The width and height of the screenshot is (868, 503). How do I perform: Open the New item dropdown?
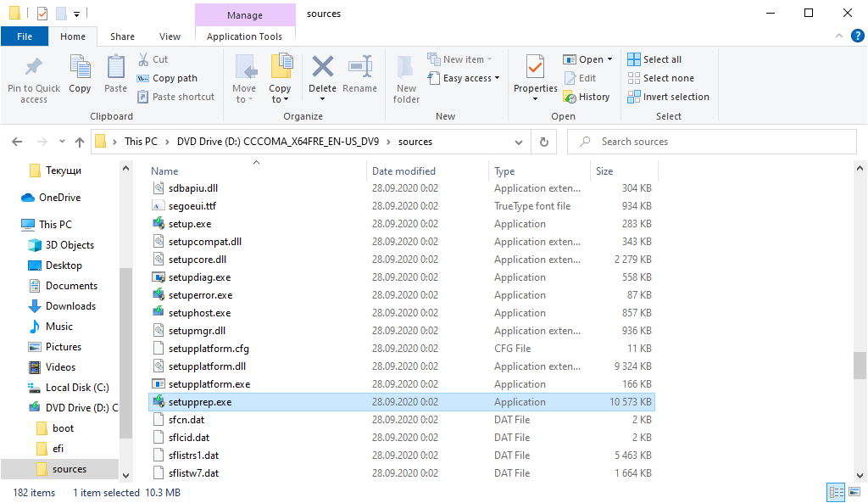(460, 59)
